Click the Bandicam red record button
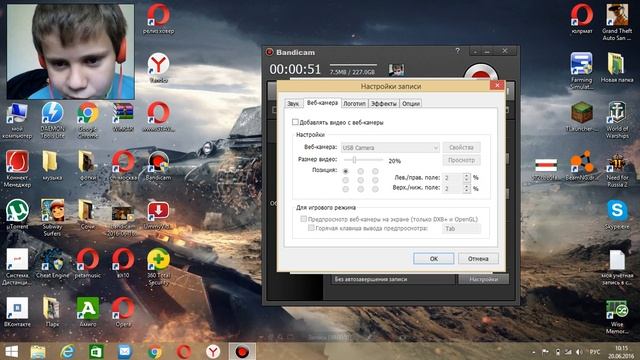Viewport: 640px width, 360px height. coord(481,72)
